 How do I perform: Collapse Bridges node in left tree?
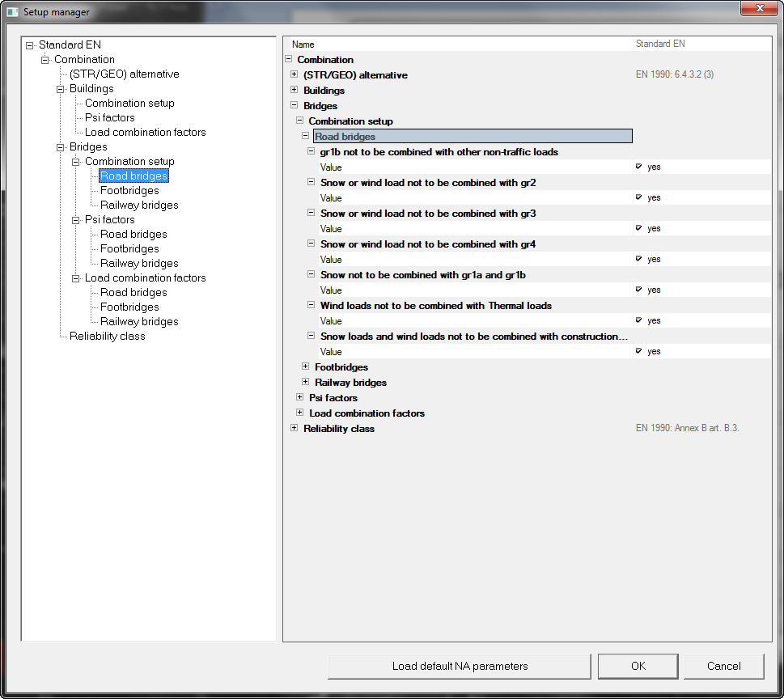click(61, 147)
